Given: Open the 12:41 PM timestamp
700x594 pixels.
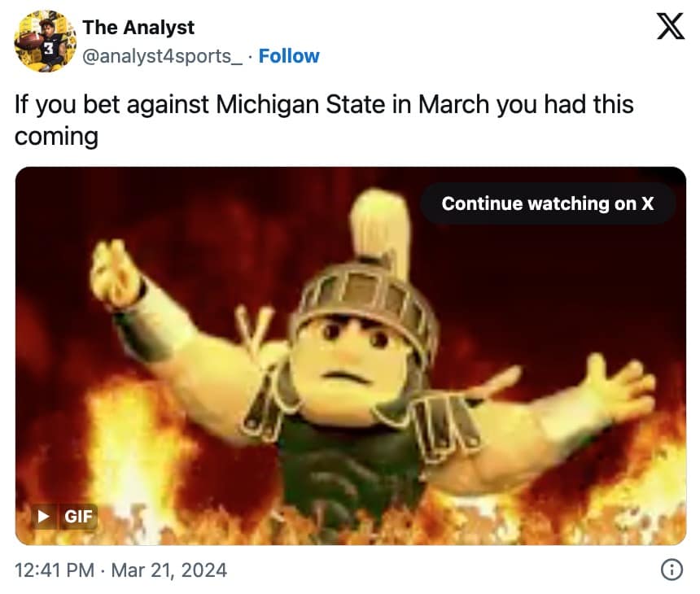Looking at the screenshot, I should click(55, 570).
